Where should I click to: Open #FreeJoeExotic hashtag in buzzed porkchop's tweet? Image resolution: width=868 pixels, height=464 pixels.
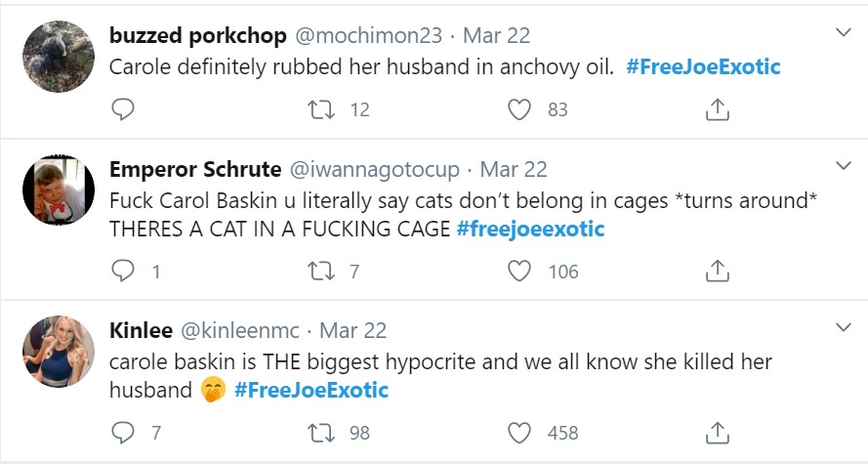click(703, 68)
